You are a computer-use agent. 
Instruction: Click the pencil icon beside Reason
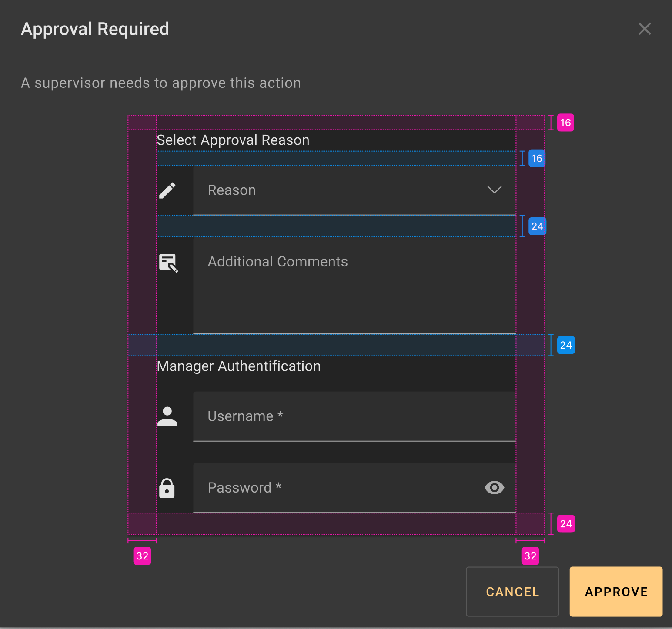point(167,190)
